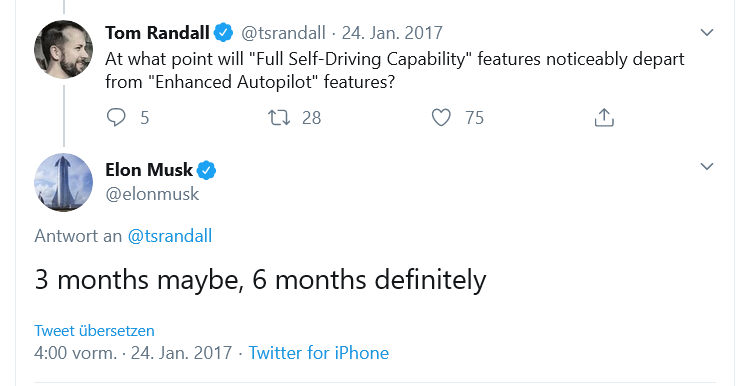This screenshot has height=386, width=742.
Task: Click the 24. Jan. 2017 date on Tom's tweet
Action: tap(392, 33)
